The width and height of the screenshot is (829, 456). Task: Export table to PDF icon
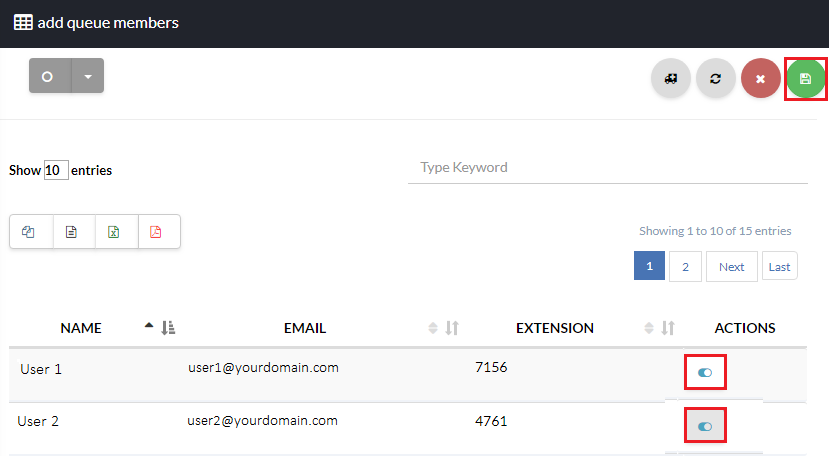156,232
